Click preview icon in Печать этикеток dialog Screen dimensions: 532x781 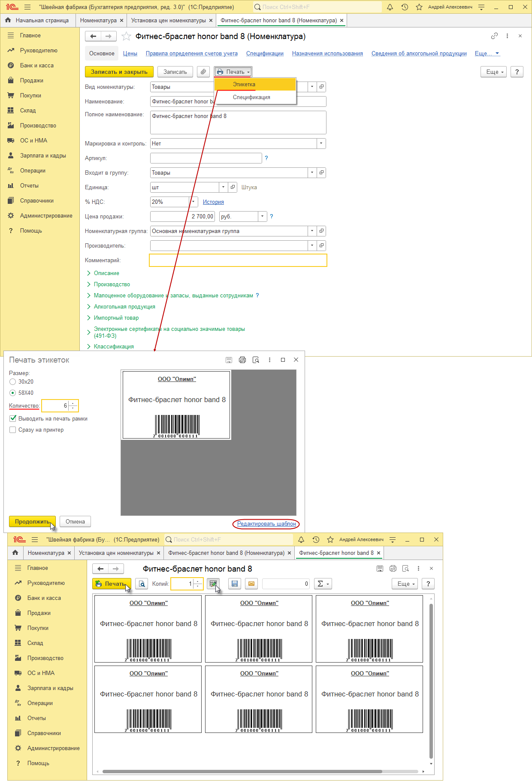coord(256,360)
